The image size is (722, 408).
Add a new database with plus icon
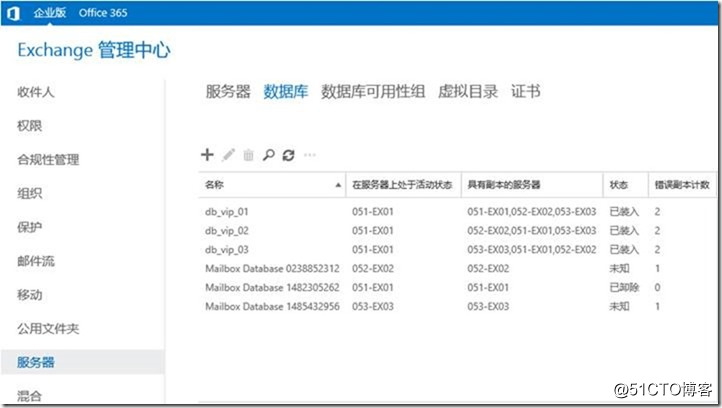coord(207,155)
